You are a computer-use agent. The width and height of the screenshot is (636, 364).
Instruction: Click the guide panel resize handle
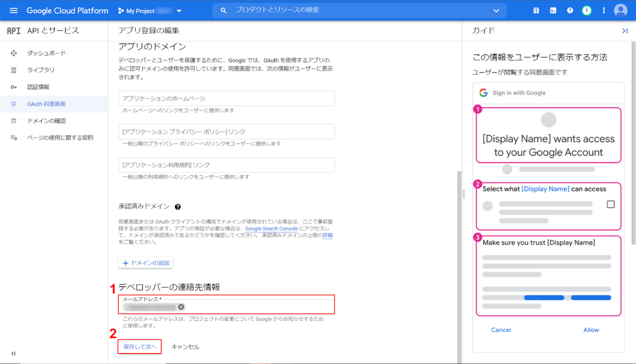coord(463,194)
